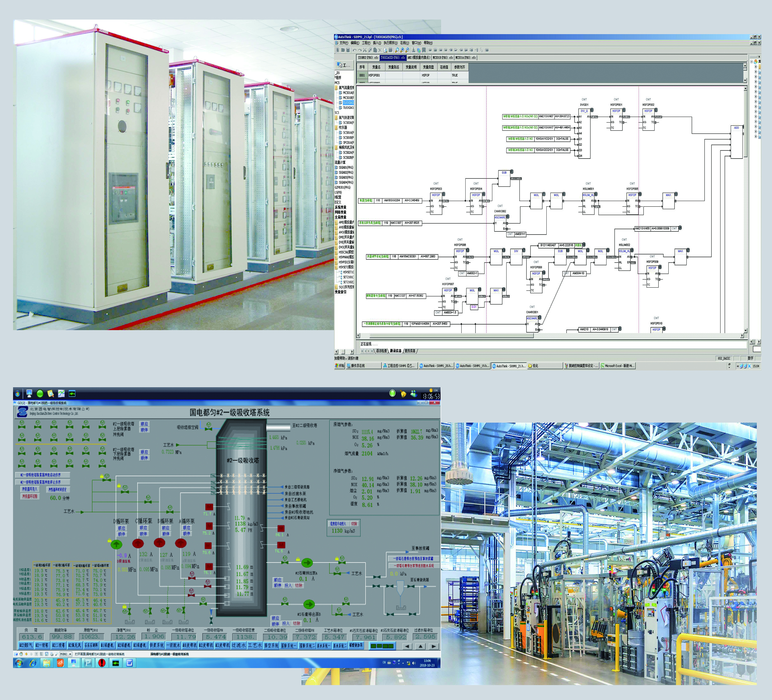Select the ADD function block in diagram
772x700 pixels.
pos(736,141)
